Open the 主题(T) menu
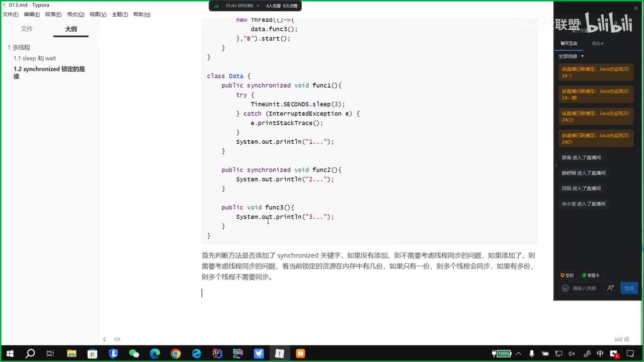 click(120, 15)
